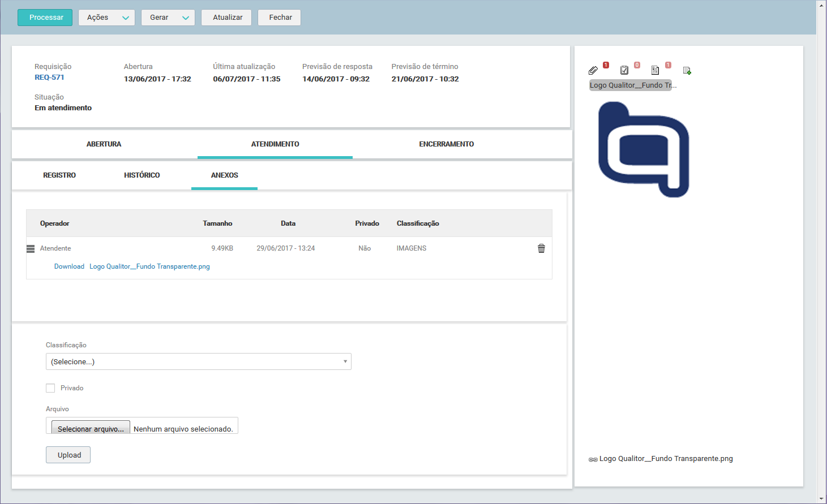Image resolution: width=827 pixels, height=504 pixels.
Task: Toggle the Privado checkbox
Action: pyautogui.click(x=50, y=388)
